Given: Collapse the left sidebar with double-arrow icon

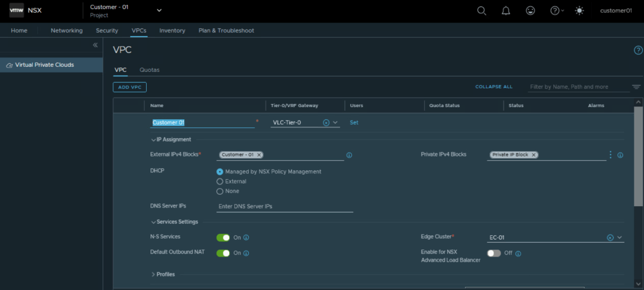Looking at the screenshot, I should pos(96,45).
